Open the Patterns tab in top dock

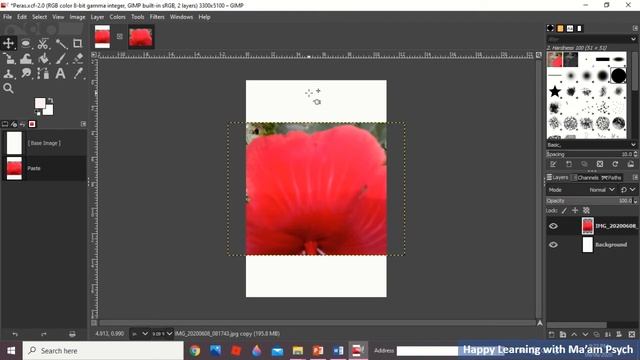(560, 28)
